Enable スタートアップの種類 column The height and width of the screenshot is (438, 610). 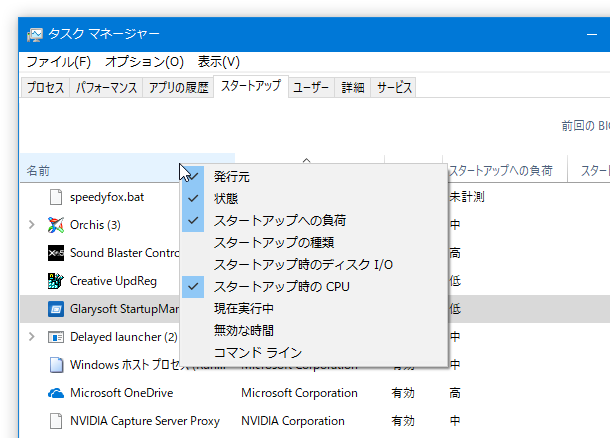click(314, 243)
